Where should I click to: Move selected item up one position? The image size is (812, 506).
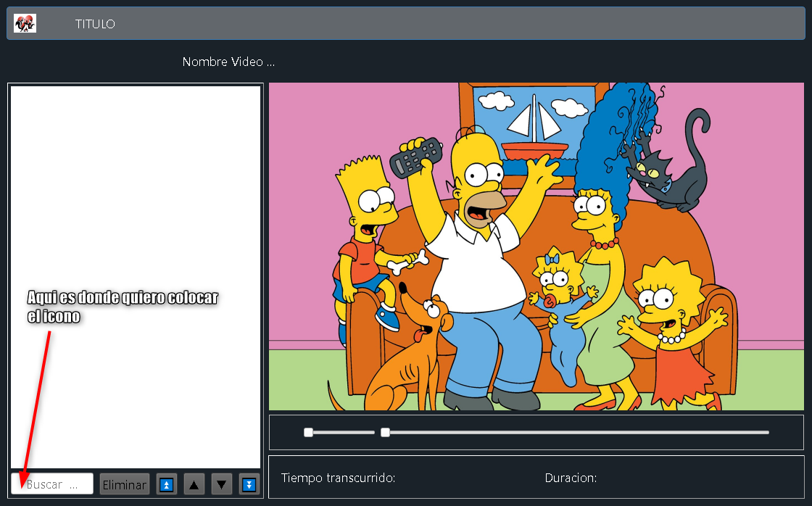pos(194,484)
